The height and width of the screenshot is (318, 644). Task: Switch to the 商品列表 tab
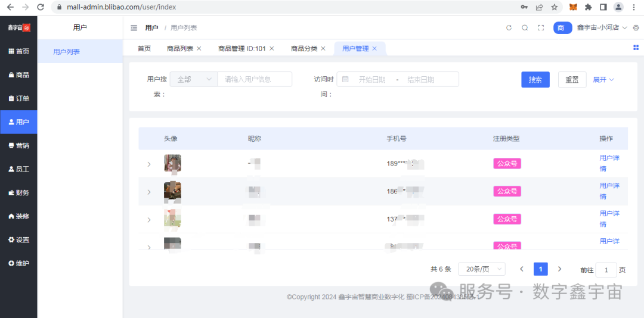point(180,48)
